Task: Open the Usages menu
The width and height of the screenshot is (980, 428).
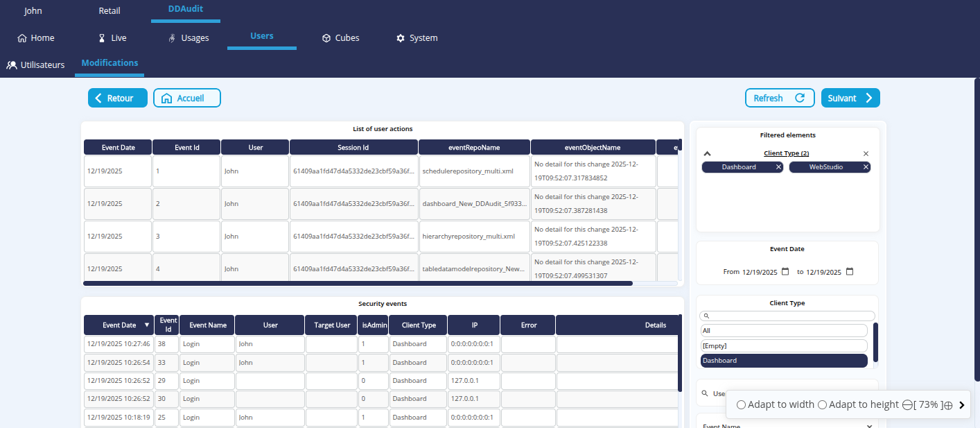Action: click(189, 38)
